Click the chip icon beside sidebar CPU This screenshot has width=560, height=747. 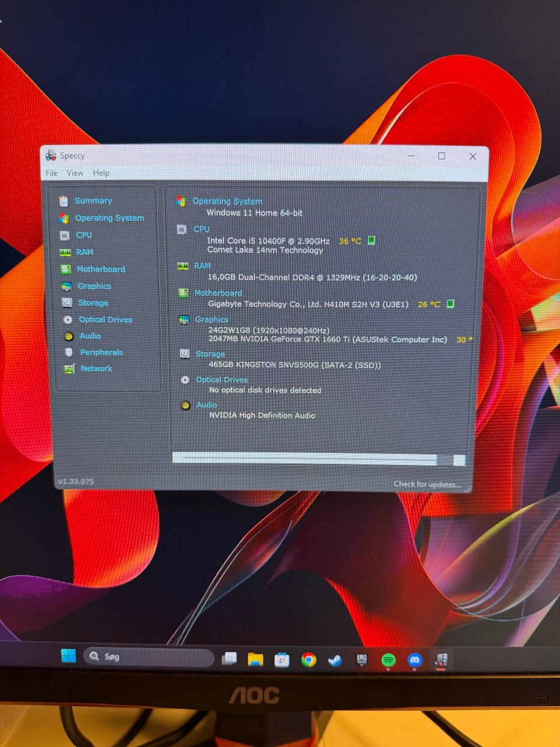click(x=65, y=236)
